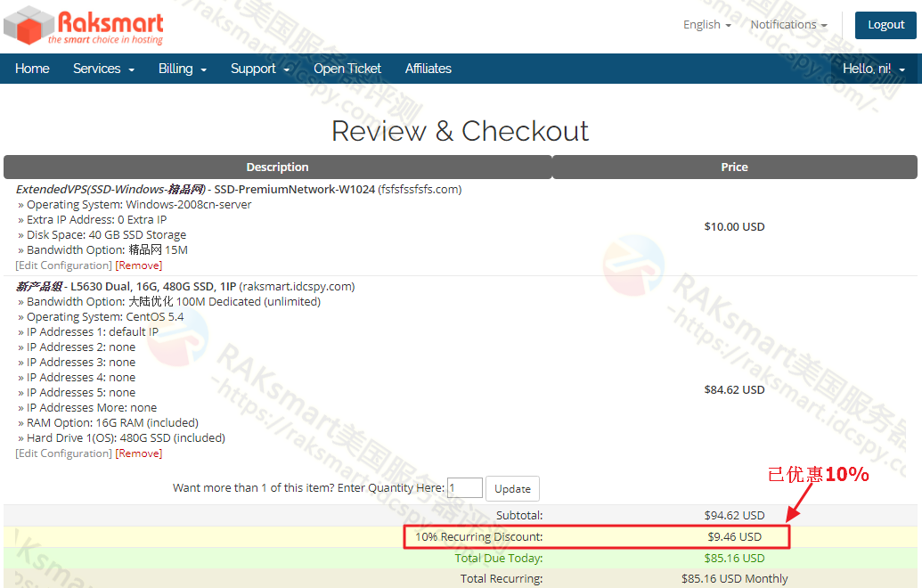Open the Open Ticket page

(347, 69)
